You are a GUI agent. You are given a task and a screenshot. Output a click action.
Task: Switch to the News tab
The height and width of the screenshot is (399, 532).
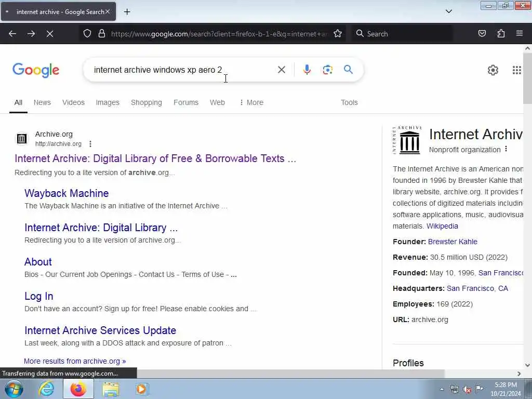[x=42, y=102]
